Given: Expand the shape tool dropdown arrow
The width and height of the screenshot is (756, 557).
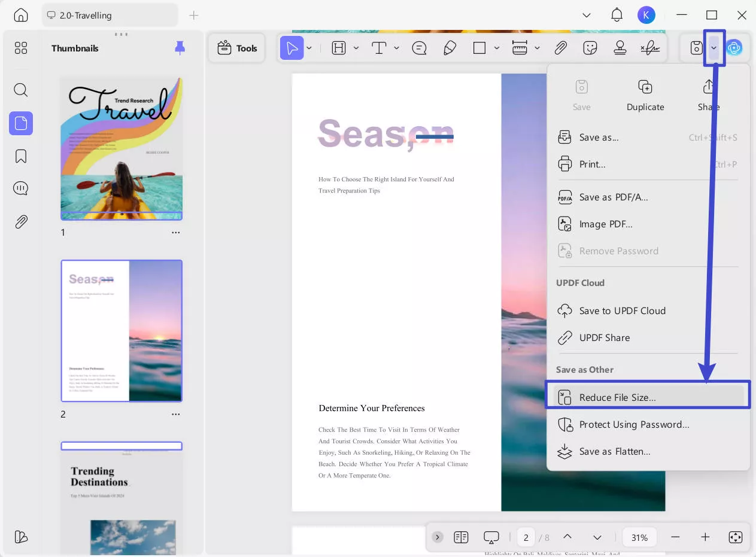Looking at the screenshot, I should point(497,48).
